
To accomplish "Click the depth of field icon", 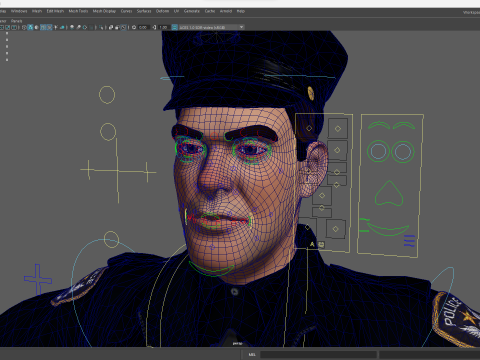I will [91, 27].
